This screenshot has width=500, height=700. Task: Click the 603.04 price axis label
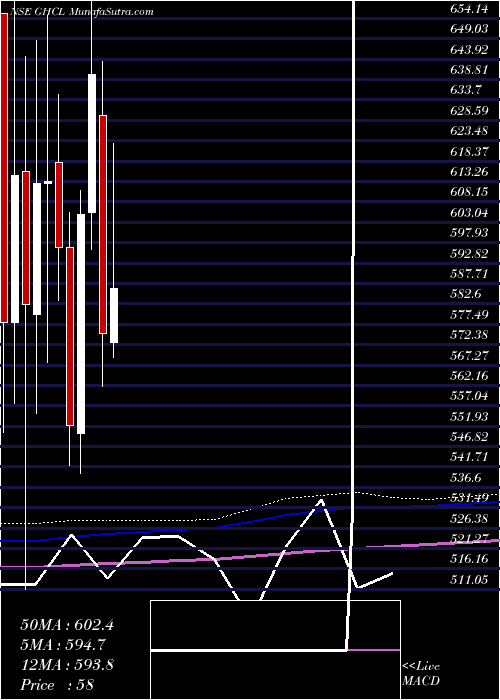470,213
